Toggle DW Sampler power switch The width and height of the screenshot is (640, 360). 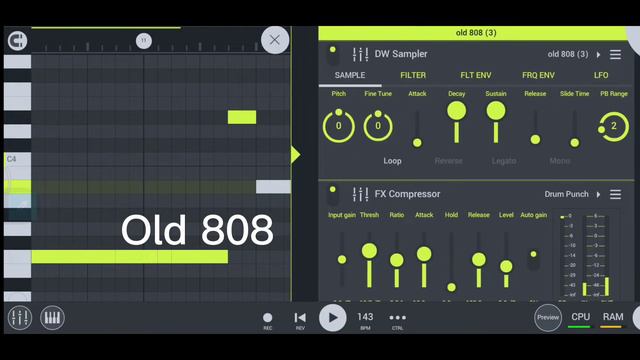coord(333,55)
